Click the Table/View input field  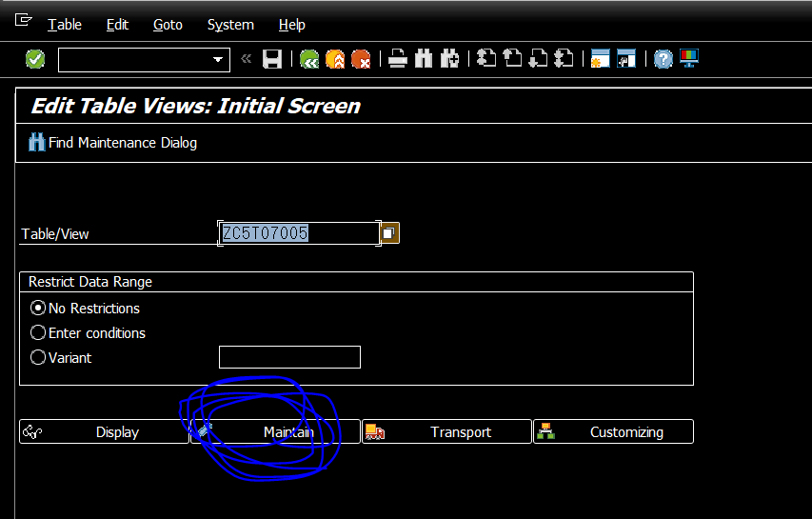coord(299,233)
